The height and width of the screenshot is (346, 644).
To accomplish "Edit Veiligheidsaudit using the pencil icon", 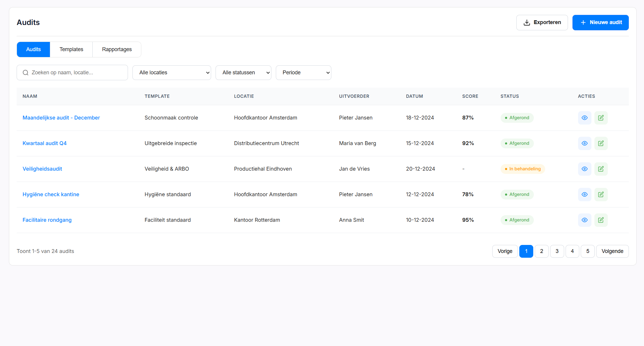I will pyautogui.click(x=601, y=169).
